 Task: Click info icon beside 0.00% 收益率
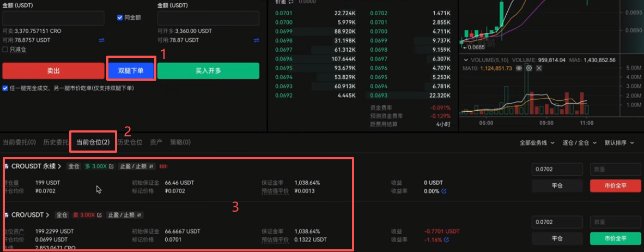[x=444, y=191]
